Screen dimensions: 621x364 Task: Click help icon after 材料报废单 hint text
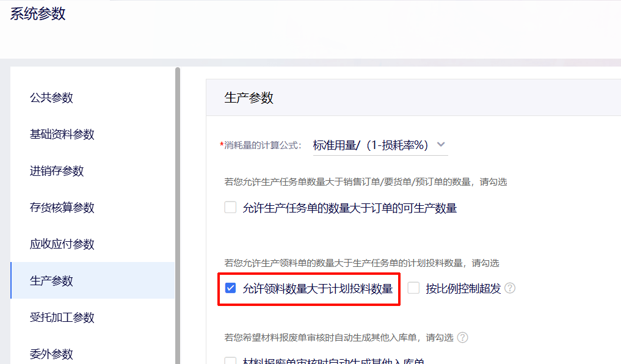(x=462, y=338)
